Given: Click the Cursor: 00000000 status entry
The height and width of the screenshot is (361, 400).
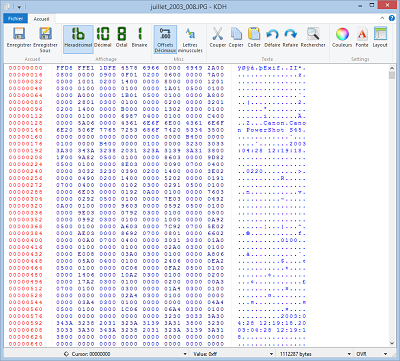Looking at the screenshot, I should pos(91,354).
